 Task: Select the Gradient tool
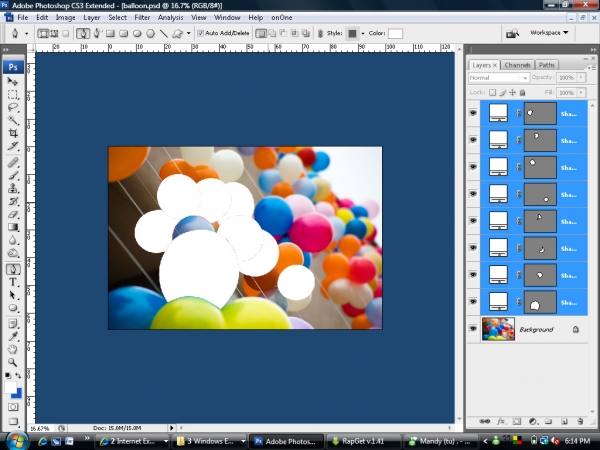point(13,227)
